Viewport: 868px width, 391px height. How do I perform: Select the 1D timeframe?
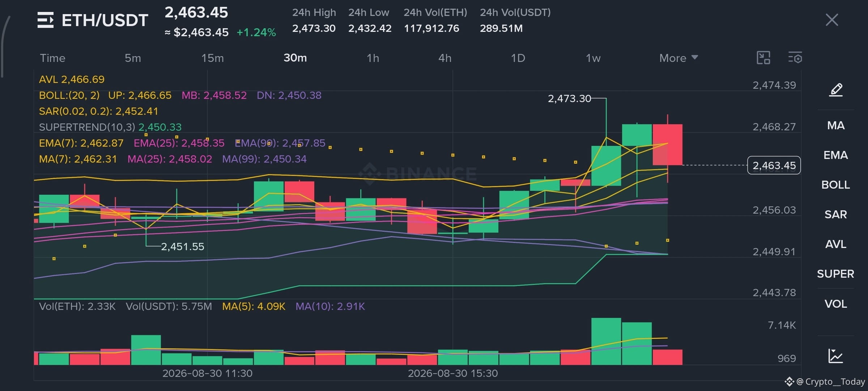518,58
